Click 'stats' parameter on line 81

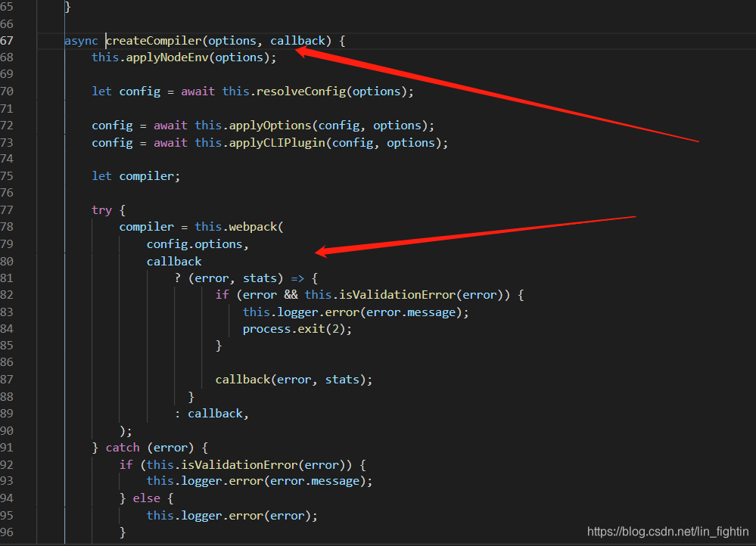pyautogui.click(x=260, y=278)
